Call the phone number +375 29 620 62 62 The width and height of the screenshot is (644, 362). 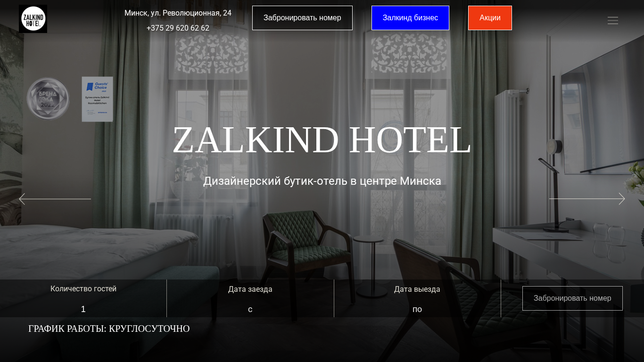(x=178, y=28)
